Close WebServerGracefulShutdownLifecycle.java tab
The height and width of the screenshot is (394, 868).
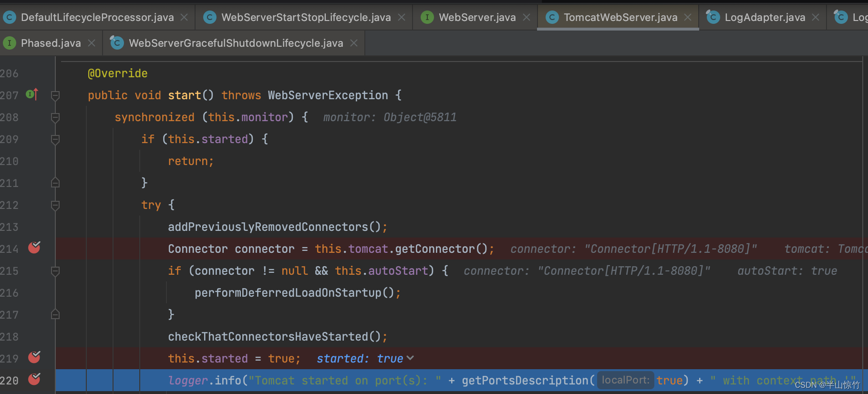(x=354, y=43)
